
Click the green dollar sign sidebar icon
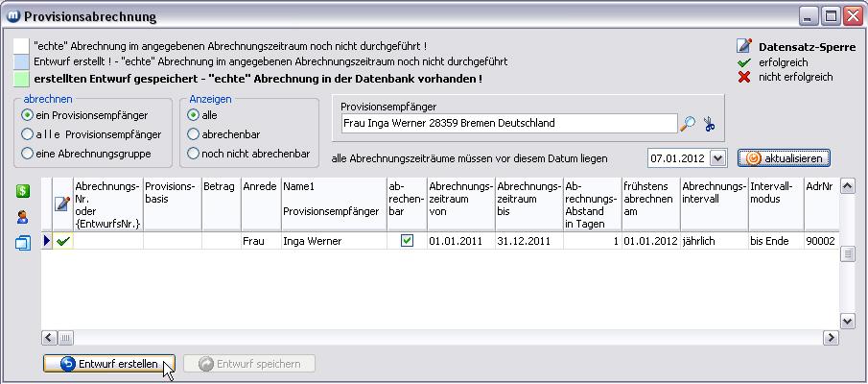tap(22, 191)
